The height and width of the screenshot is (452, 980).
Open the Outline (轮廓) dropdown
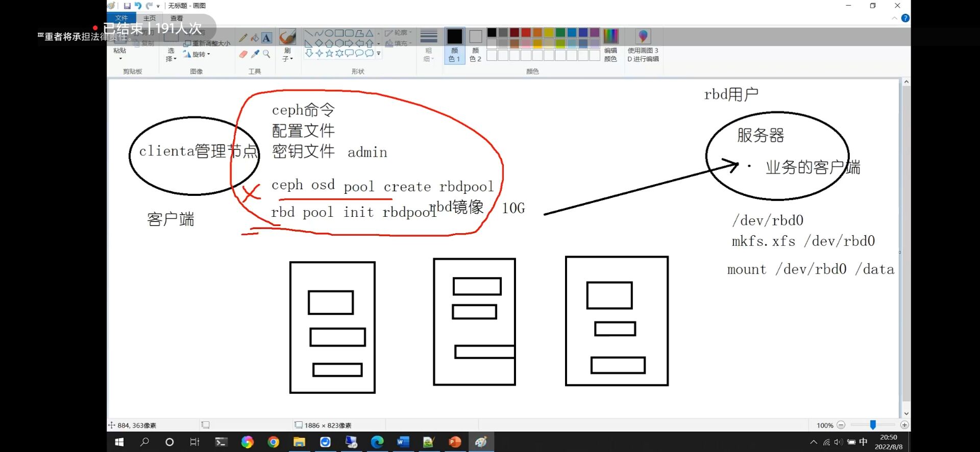[x=398, y=33]
